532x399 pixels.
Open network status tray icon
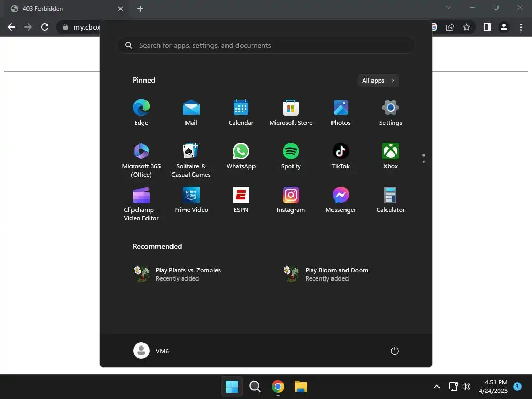tap(453, 387)
